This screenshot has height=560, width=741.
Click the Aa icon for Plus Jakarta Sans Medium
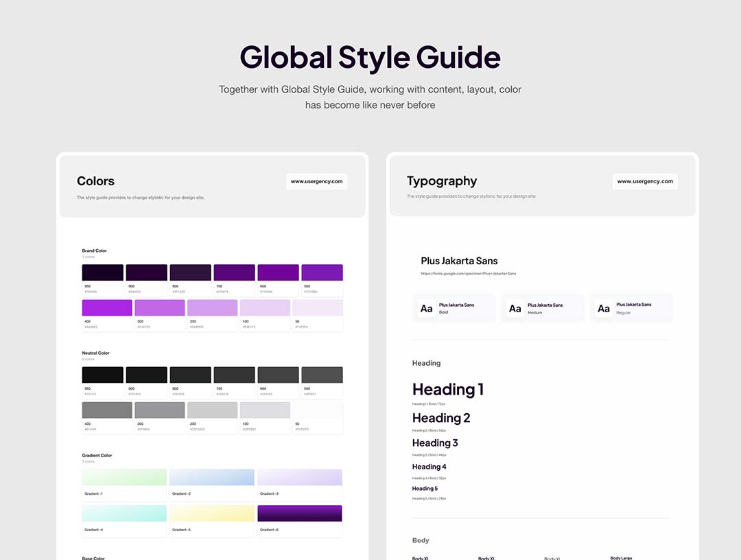515,309
